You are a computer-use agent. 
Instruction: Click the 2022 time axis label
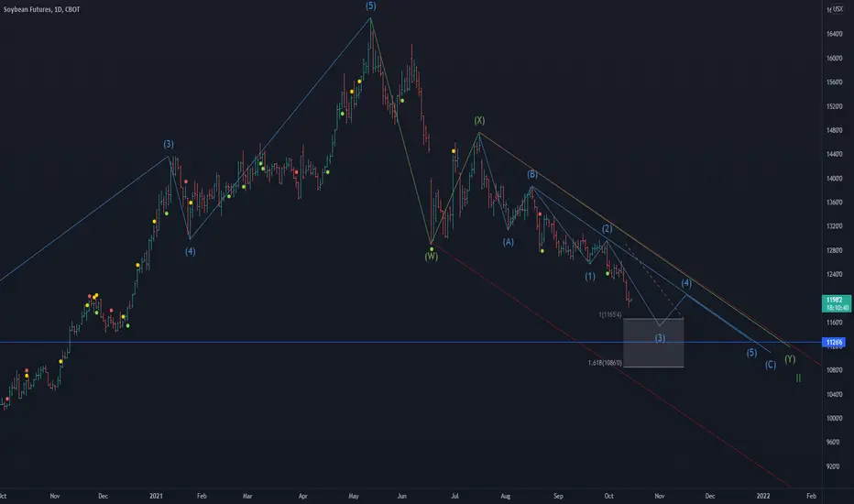coord(763,496)
